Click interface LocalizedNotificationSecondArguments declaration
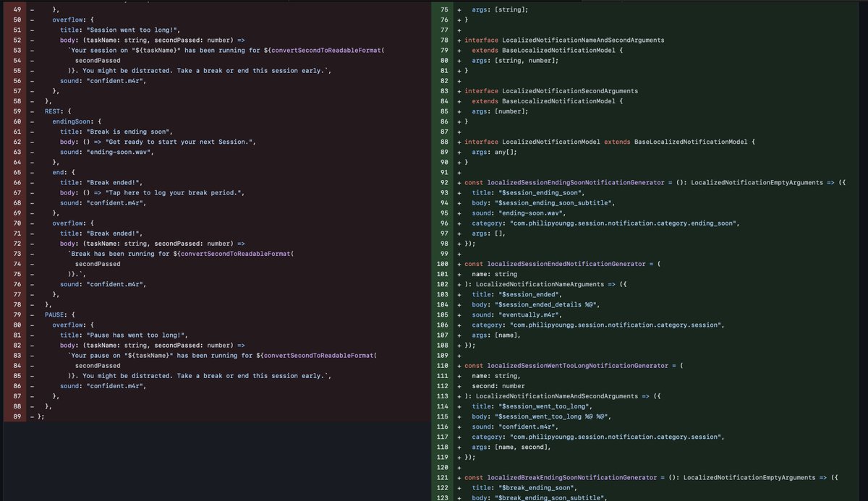The width and height of the screenshot is (868, 501). (x=551, y=91)
